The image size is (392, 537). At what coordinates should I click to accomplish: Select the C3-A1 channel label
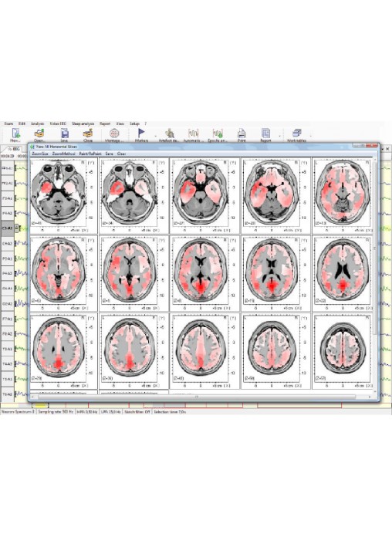(x=8, y=228)
